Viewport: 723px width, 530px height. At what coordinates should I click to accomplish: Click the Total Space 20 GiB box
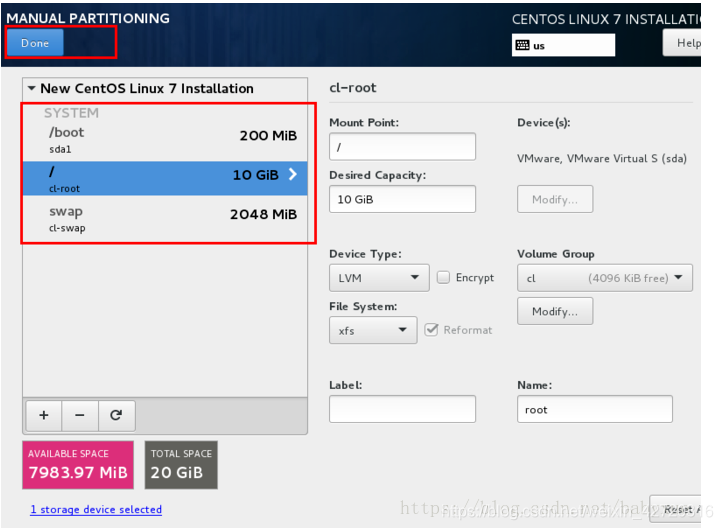click(x=181, y=465)
